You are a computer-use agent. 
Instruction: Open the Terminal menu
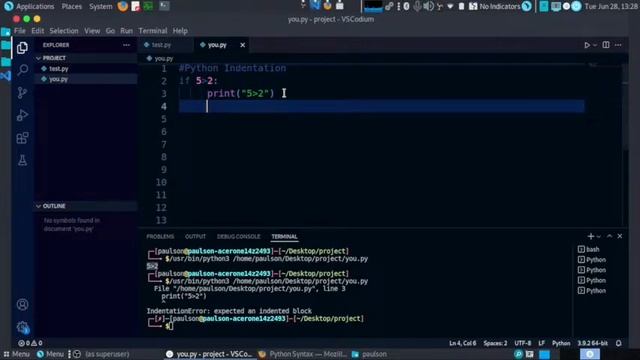(153, 31)
